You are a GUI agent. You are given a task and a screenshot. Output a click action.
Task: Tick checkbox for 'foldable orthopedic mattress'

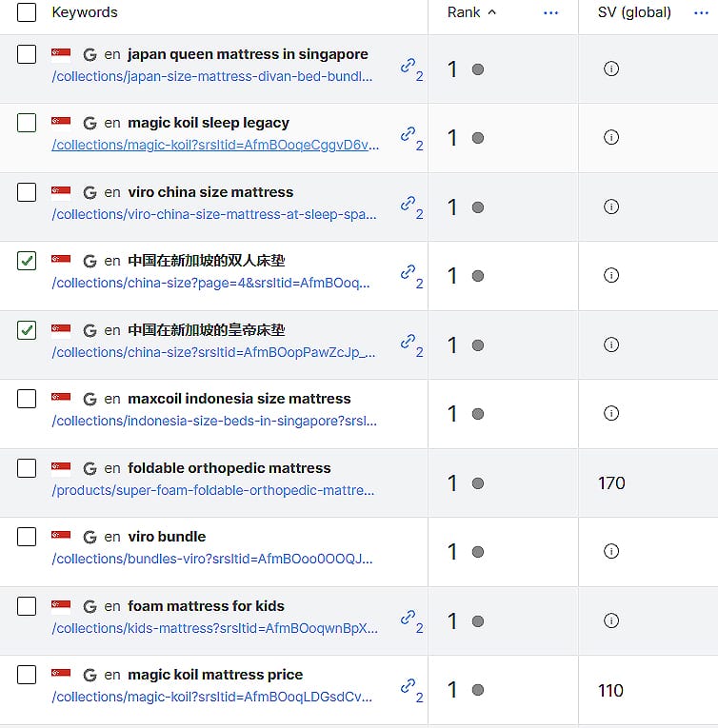27,468
